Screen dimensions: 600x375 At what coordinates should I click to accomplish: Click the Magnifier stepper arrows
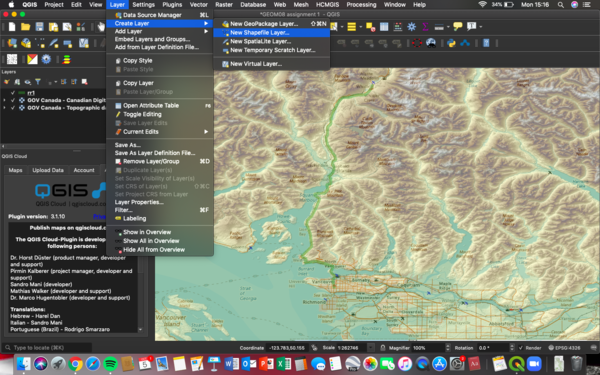[x=448, y=348]
